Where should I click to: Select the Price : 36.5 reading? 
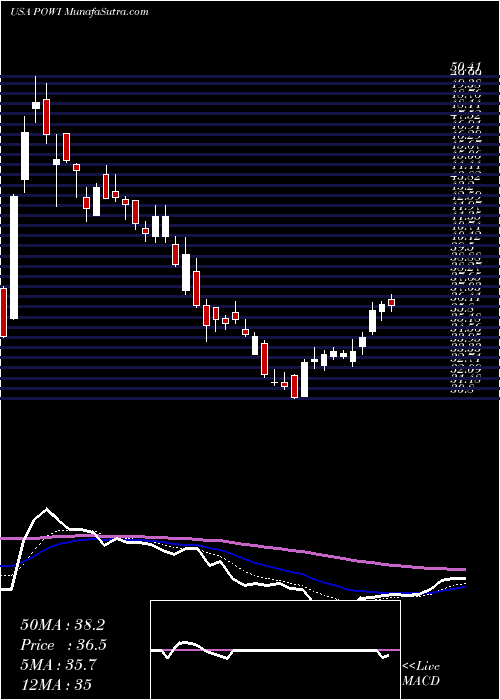pos(63,645)
